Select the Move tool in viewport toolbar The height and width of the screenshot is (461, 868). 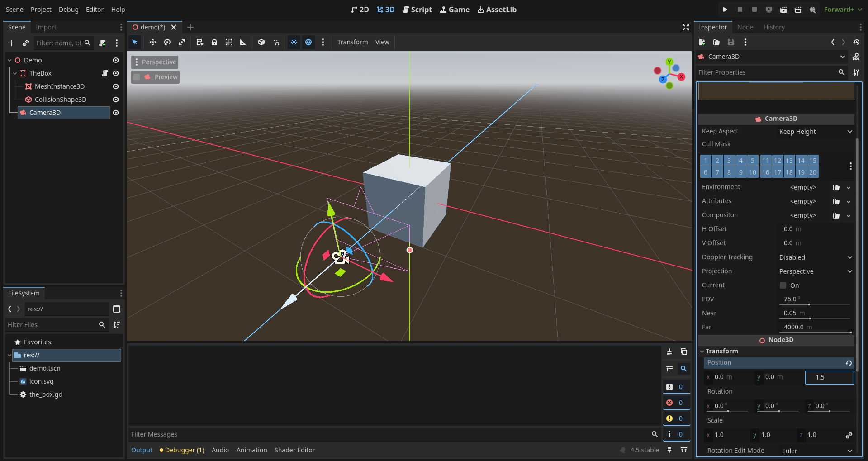(x=153, y=42)
